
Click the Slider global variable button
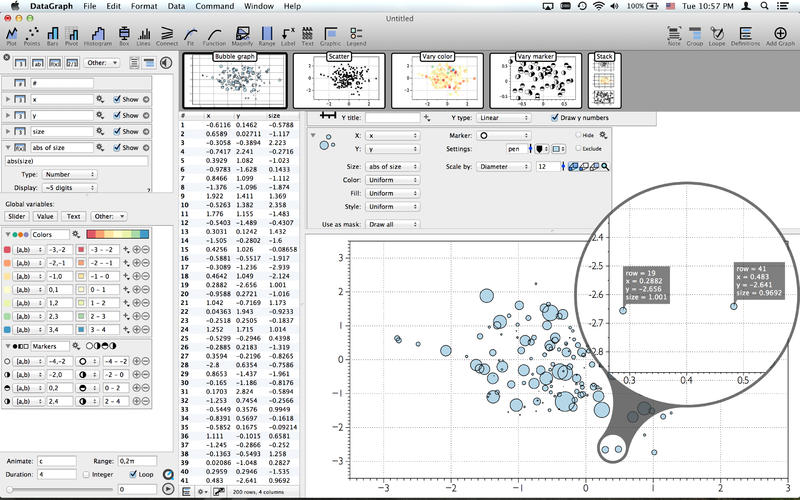point(17,215)
